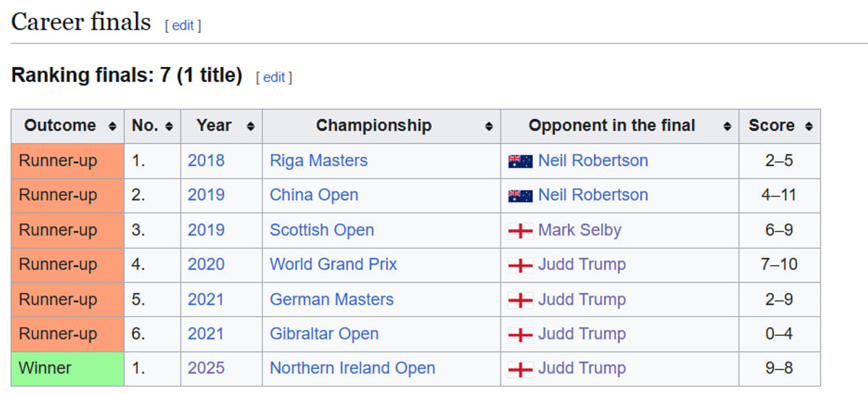Edit the Career finals section
This screenshot has height=393, width=868.
pos(183,25)
